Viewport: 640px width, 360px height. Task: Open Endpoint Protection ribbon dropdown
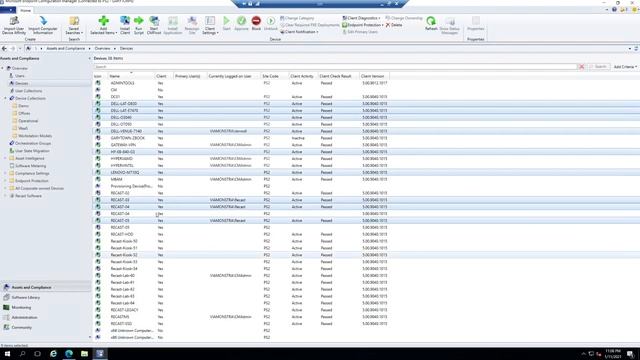(363, 25)
